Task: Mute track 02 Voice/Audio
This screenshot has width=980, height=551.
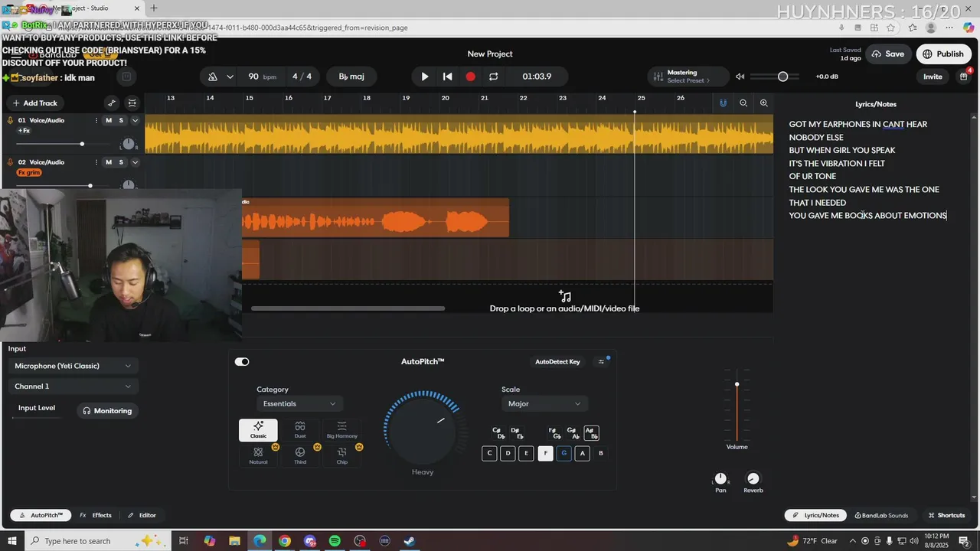Action: 109,162
